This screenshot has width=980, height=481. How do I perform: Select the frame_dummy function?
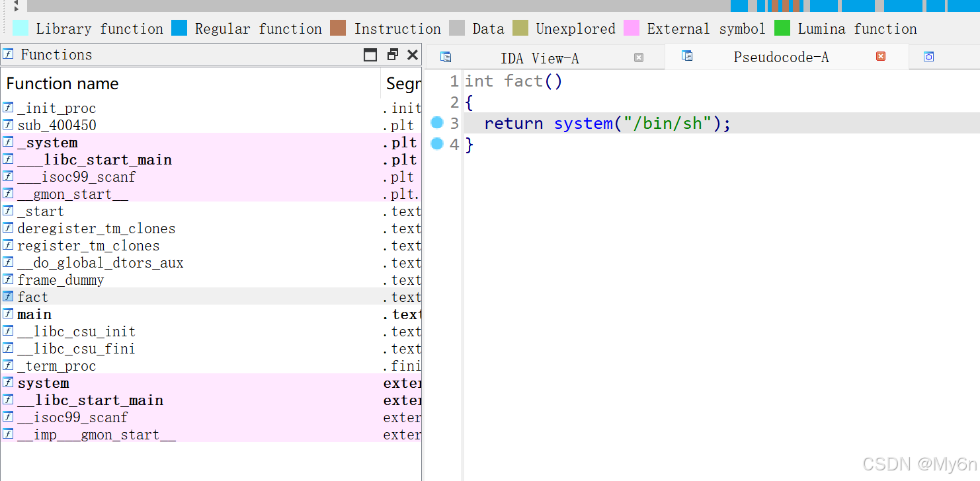[x=211, y=280]
